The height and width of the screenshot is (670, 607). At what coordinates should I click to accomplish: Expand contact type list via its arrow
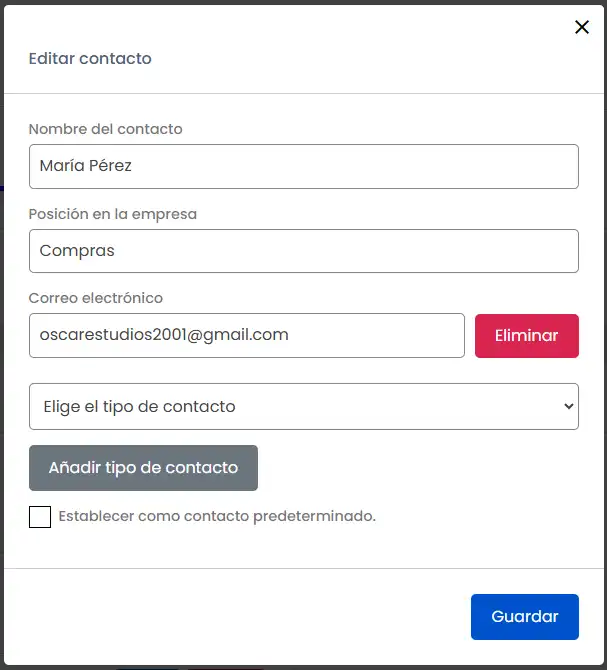pos(568,407)
